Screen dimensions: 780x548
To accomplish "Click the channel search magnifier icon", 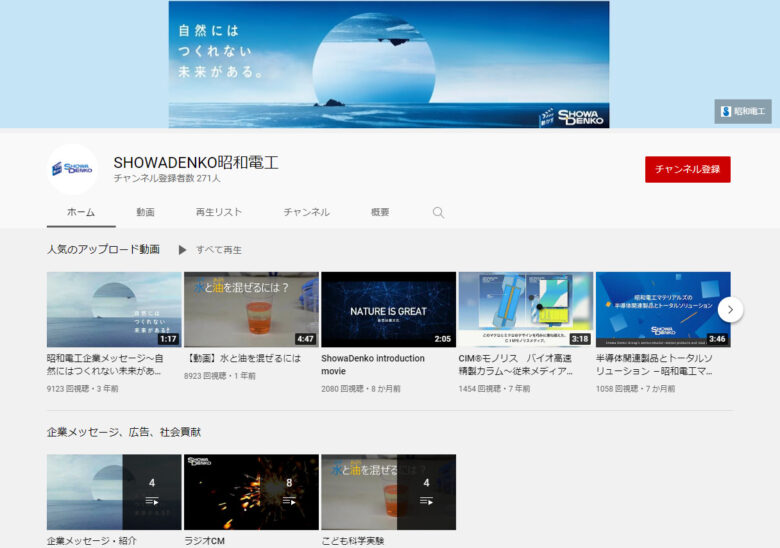I will tap(438, 213).
